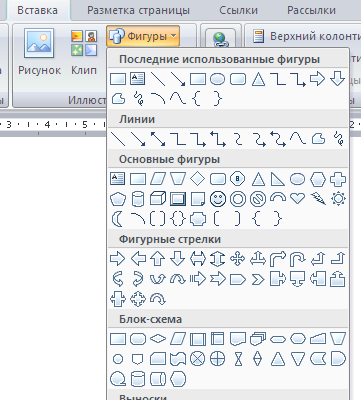Select the crescent moon shape
This screenshot has width=361, height=400.
click(118, 219)
